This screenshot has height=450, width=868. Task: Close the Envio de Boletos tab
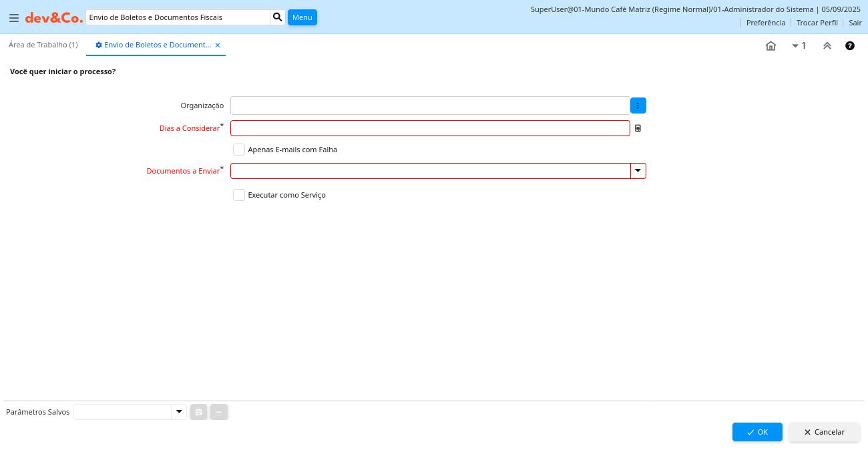coord(218,45)
